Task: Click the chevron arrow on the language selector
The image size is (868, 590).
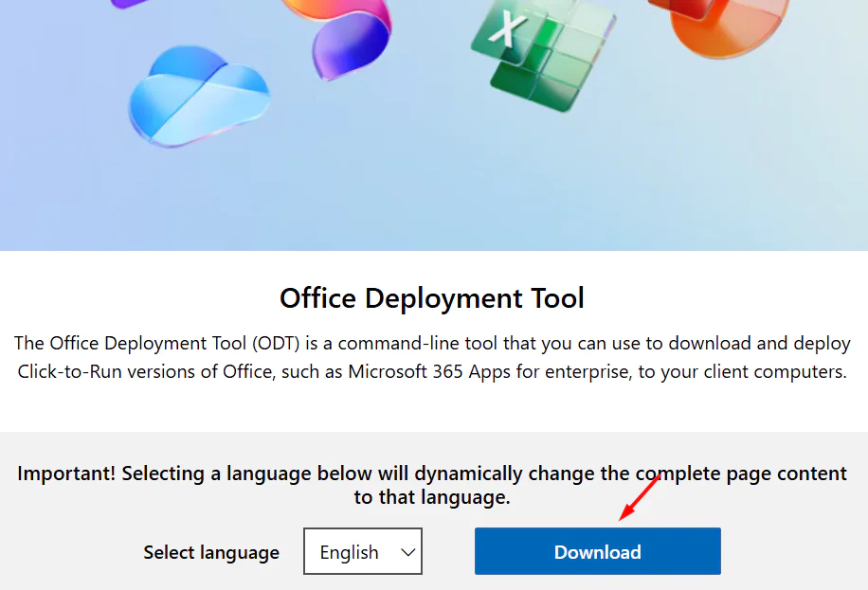Action: pyautogui.click(x=409, y=551)
